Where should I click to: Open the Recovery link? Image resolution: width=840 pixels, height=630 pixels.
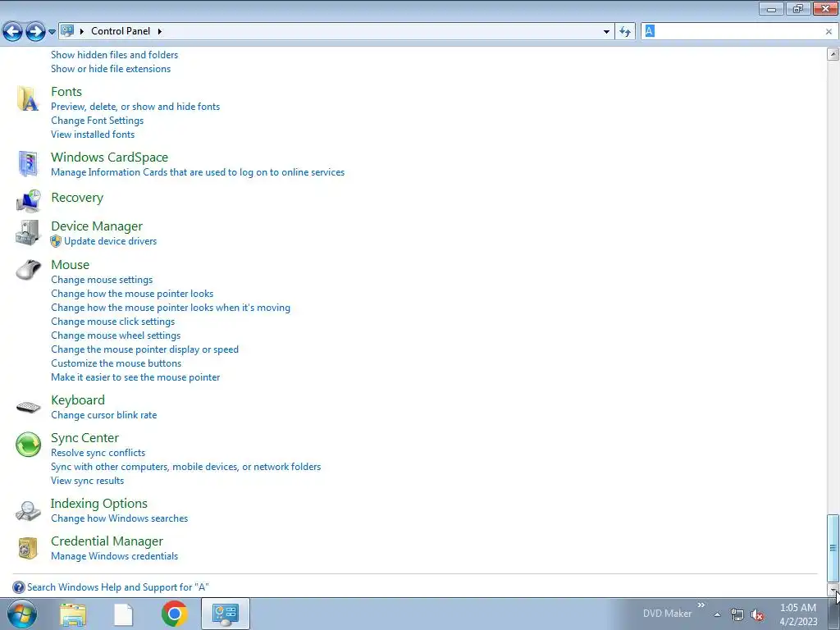[77, 198]
